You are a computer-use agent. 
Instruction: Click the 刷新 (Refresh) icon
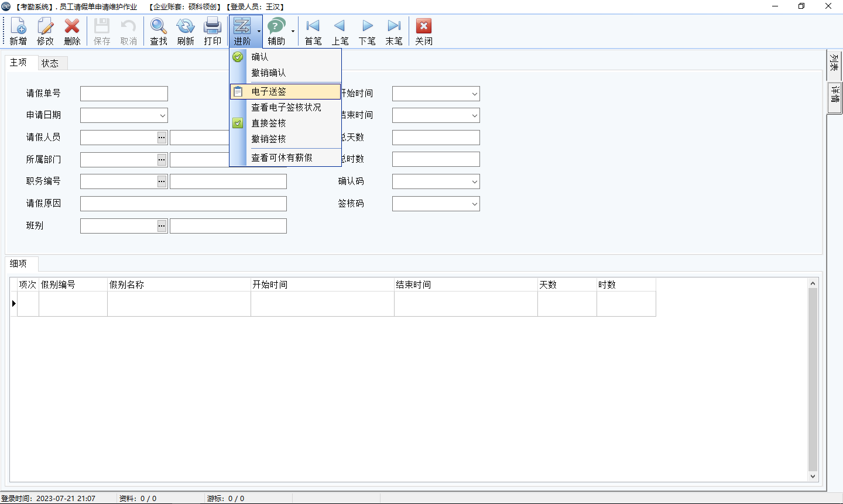point(186,32)
